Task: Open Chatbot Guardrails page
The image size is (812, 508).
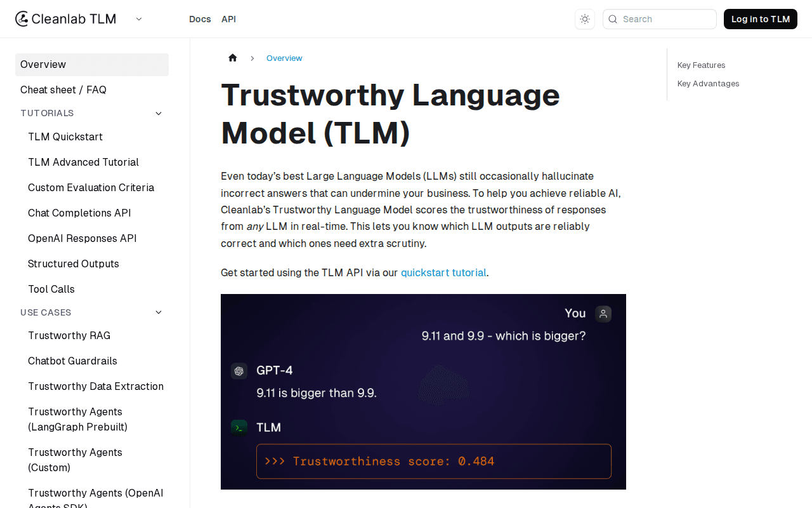Action: click(96, 361)
